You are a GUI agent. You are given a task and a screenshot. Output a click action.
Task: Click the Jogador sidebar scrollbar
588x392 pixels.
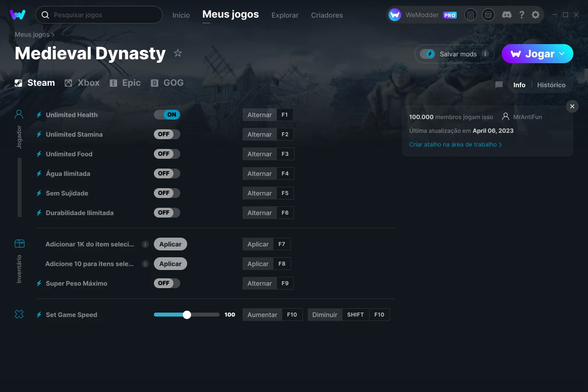pyautogui.click(x=20, y=187)
